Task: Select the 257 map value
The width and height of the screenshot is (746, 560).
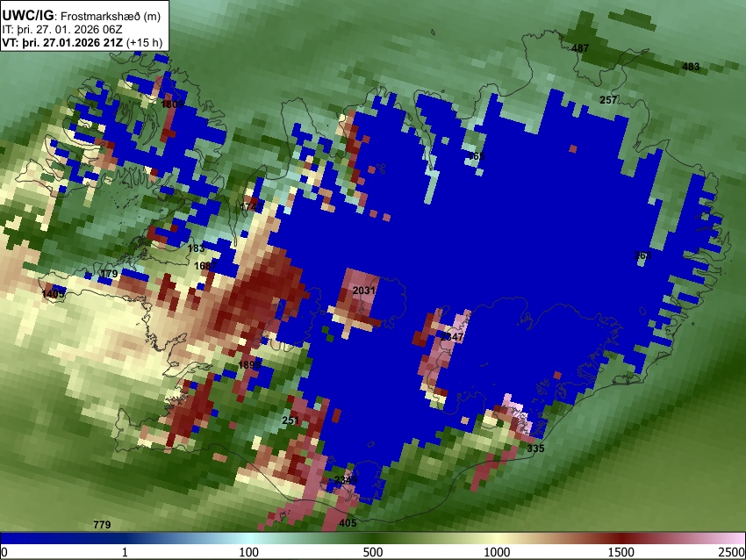Action: click(x=608, y=100)
